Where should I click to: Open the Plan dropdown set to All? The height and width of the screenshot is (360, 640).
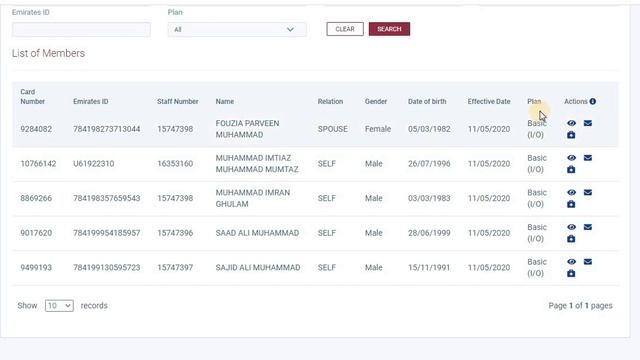coord(237,29)
